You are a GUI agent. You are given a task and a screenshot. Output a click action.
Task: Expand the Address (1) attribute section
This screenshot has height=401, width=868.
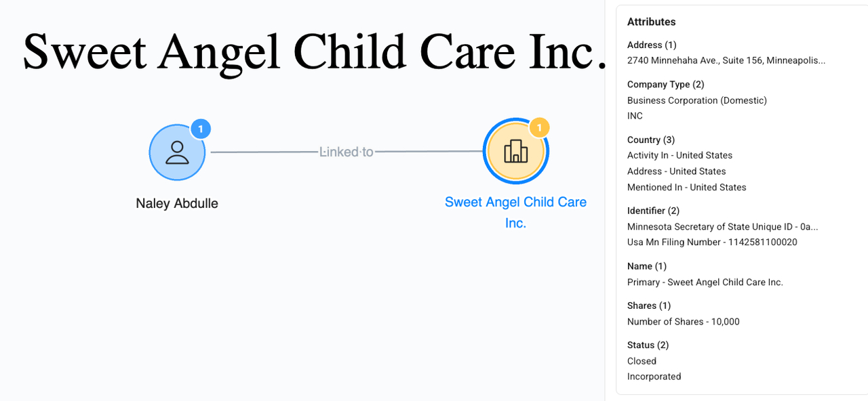pos(652,45)
